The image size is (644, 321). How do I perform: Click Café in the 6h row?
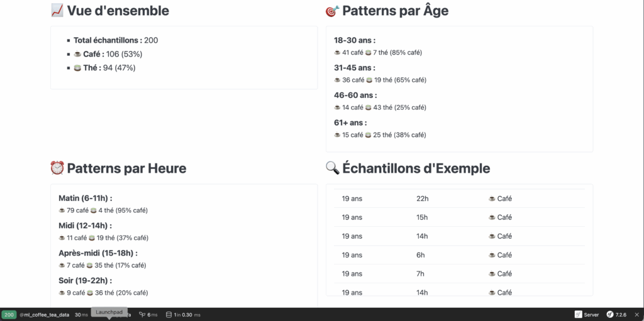500,255
